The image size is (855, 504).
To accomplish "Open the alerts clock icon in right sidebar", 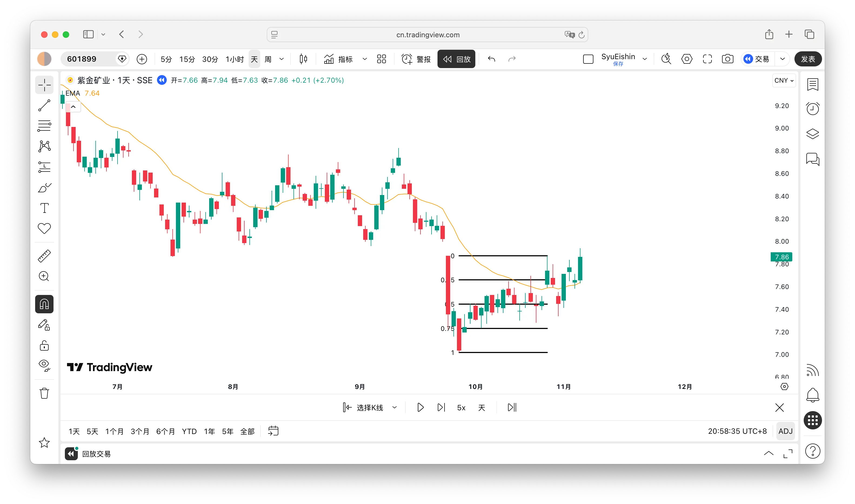I will (813, 109).
